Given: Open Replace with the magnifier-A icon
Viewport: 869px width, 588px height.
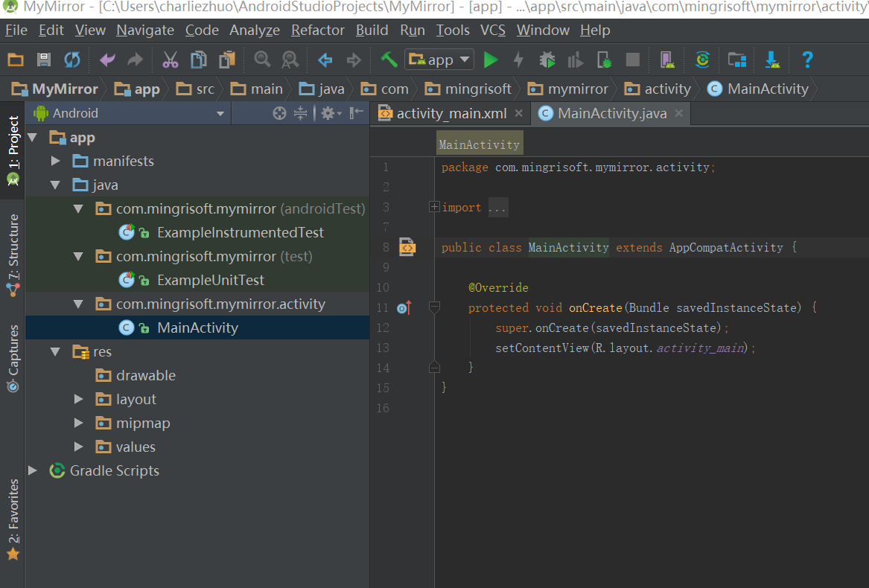Looking at the screenshot, I should 290,60.
